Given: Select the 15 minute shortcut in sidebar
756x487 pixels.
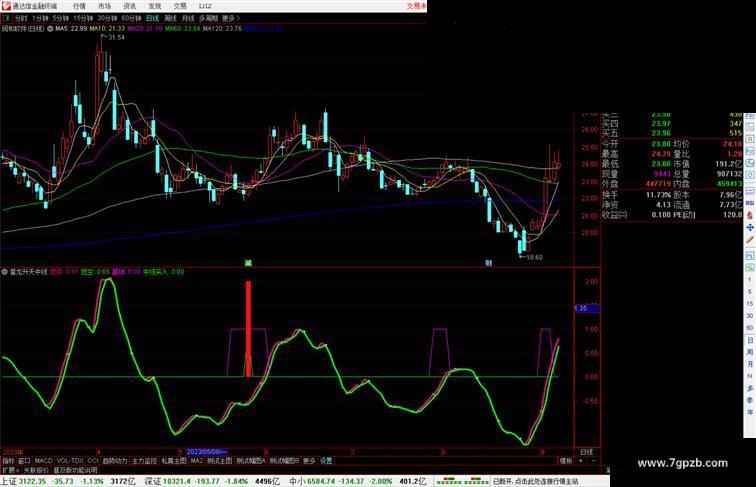Looking at the screenshot, I should click(750, 304).
